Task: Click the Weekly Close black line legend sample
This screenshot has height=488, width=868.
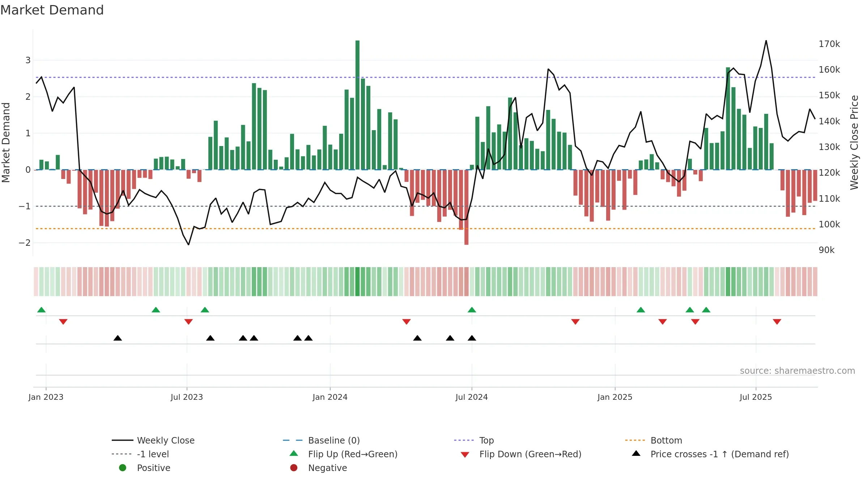Action: tap(123, 440)
